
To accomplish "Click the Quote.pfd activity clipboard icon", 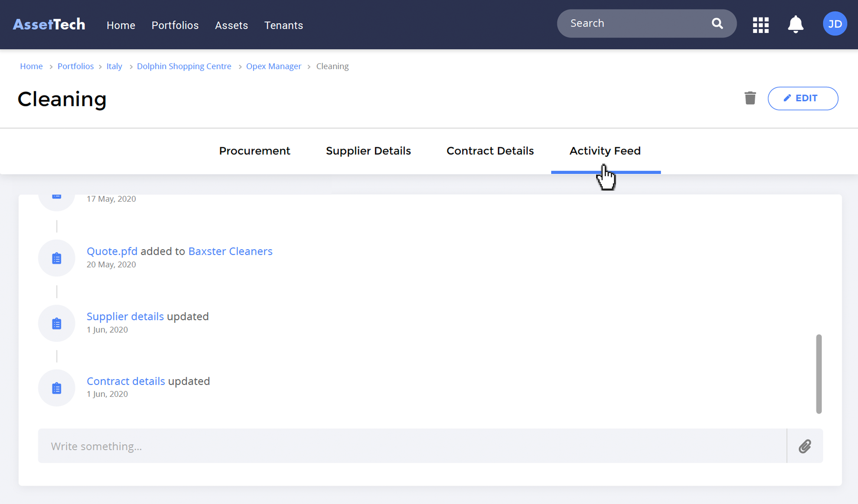I will (57, 258).
